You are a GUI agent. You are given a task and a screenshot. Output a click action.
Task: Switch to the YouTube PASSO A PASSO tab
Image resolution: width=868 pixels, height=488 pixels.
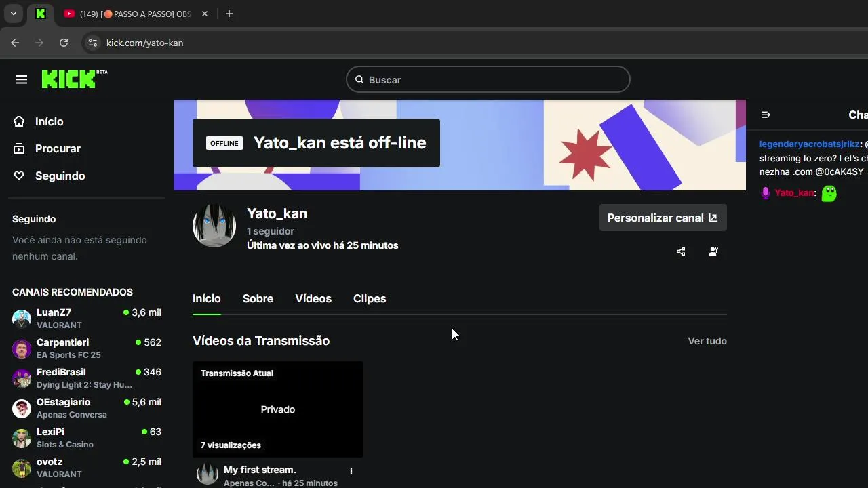coord(136,14)
